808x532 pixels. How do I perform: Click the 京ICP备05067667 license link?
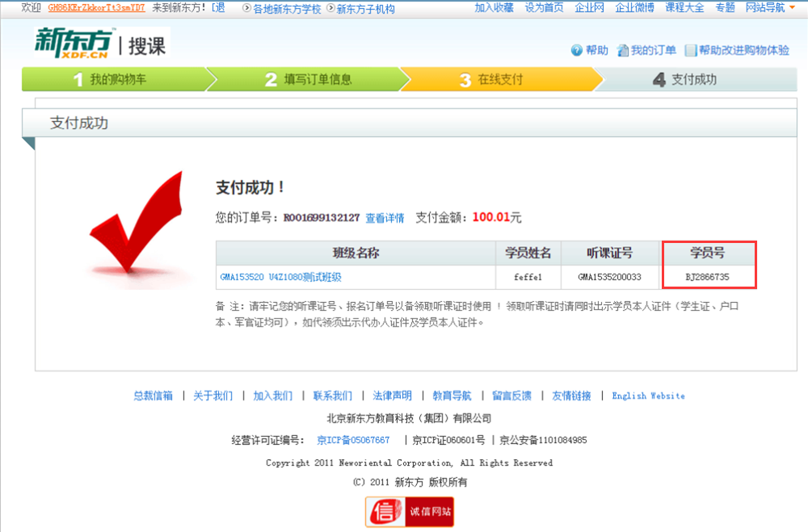pos(354,440)
